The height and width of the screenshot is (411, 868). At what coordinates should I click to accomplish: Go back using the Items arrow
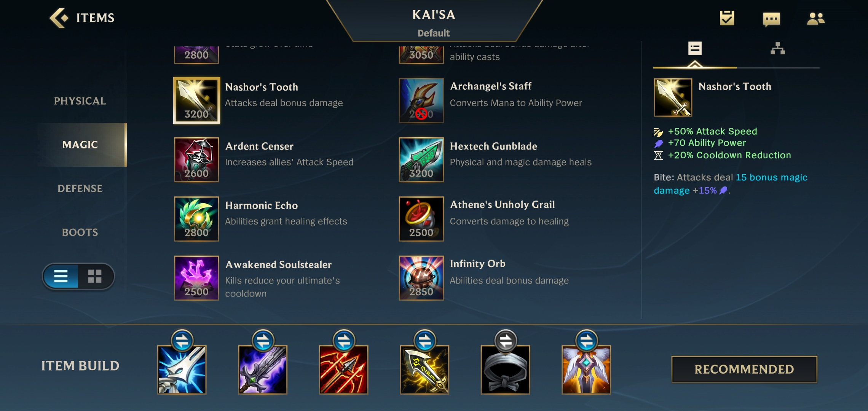(x=59, y=18)
